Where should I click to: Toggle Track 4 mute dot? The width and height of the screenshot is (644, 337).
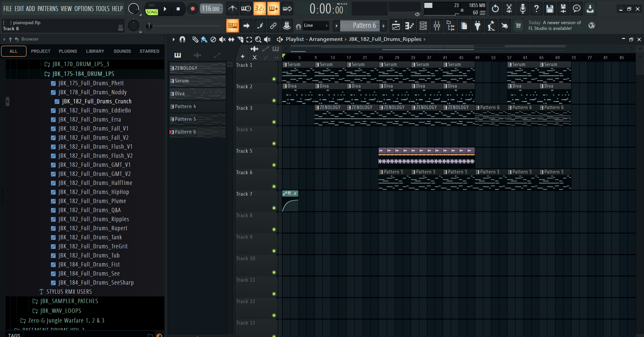(x=274, y=144)
